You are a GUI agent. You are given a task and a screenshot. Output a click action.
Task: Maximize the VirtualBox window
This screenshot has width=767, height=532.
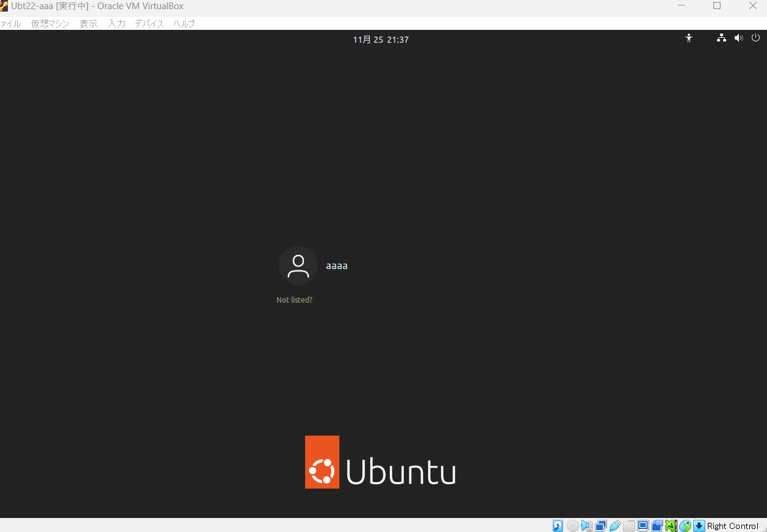tap(717, 5)
